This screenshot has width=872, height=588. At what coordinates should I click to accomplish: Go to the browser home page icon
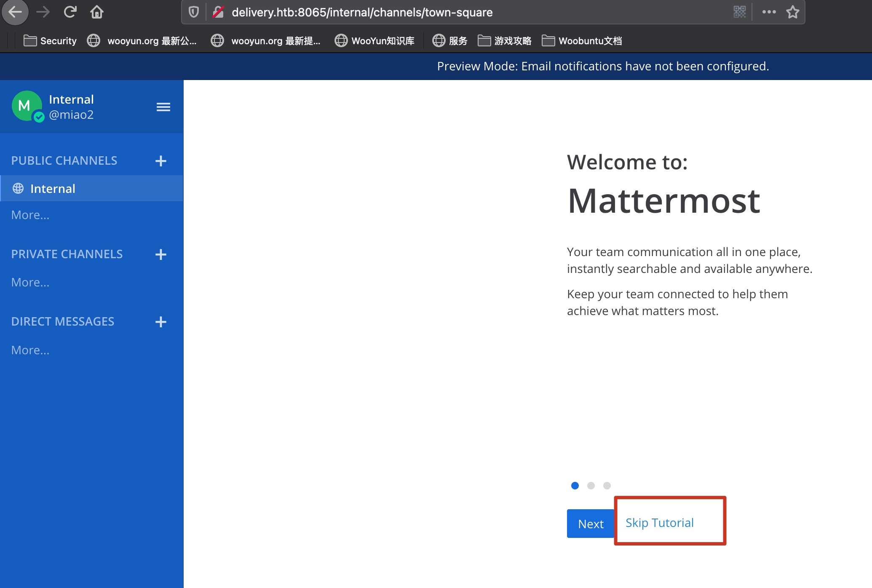(x=97, y=12)
